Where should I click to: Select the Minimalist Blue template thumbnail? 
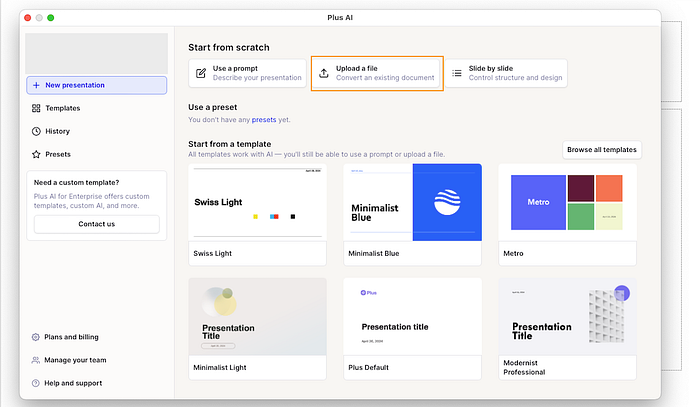click(x=412, y=203)
